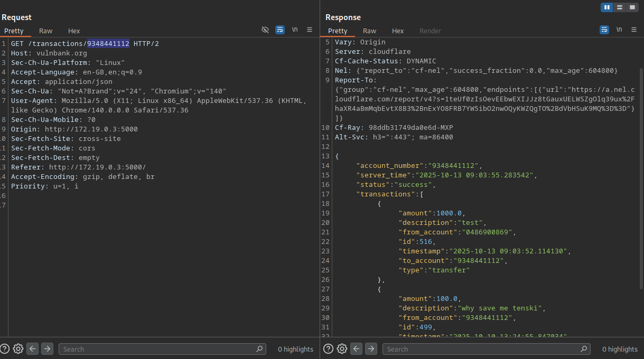Open Request search settings gear

point(18,348)
